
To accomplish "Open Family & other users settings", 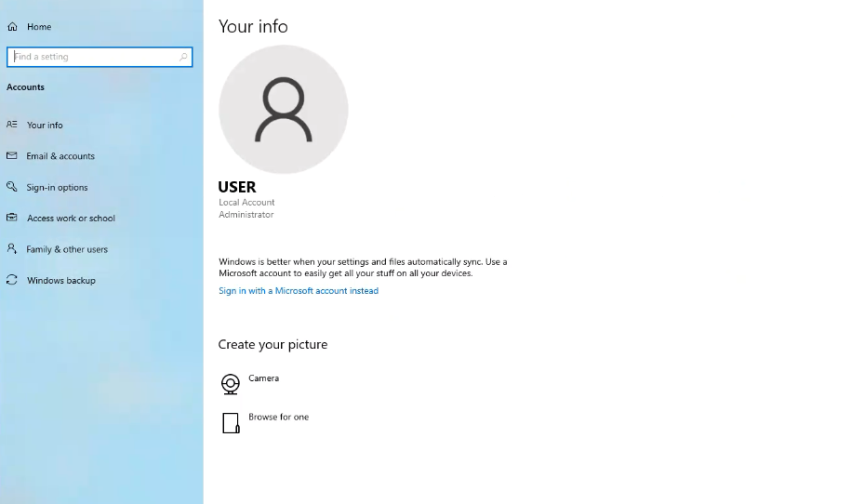I will (67, 249).
